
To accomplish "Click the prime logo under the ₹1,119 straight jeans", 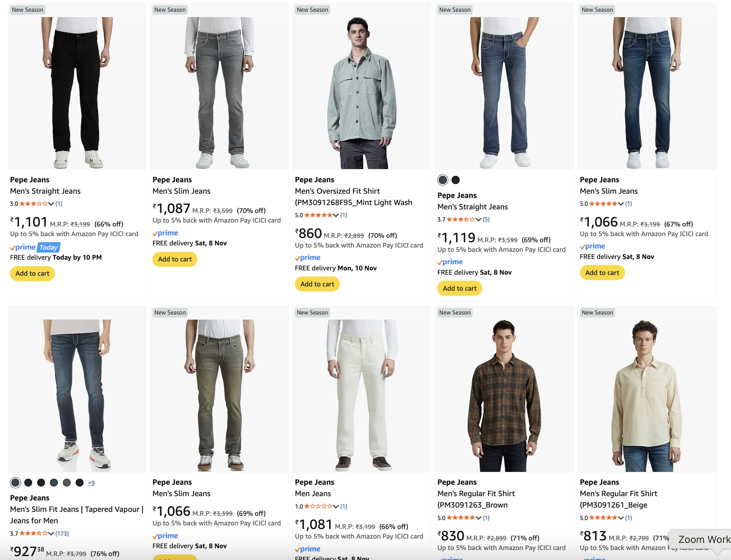I will tap(450, 262).
